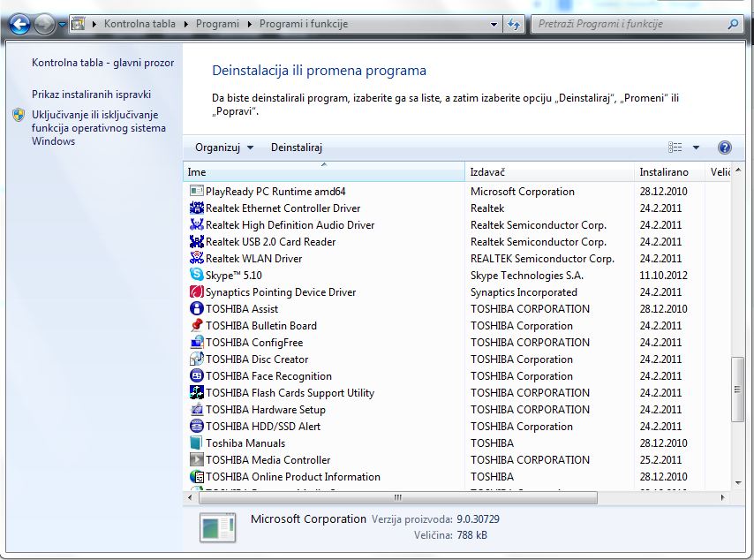Select the REALTEK Semiconductor Corp. publisher cell
This screenshot has width=754, height=560.
542,258
